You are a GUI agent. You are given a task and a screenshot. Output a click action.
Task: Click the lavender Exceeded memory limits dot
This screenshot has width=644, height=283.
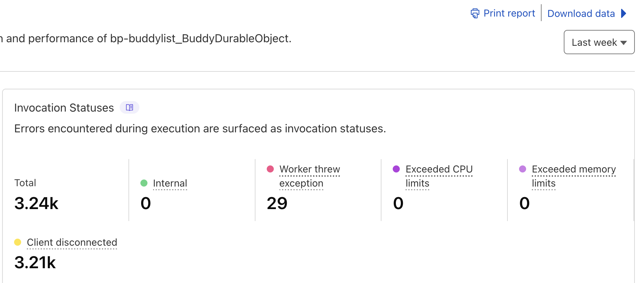coord(523,169)
